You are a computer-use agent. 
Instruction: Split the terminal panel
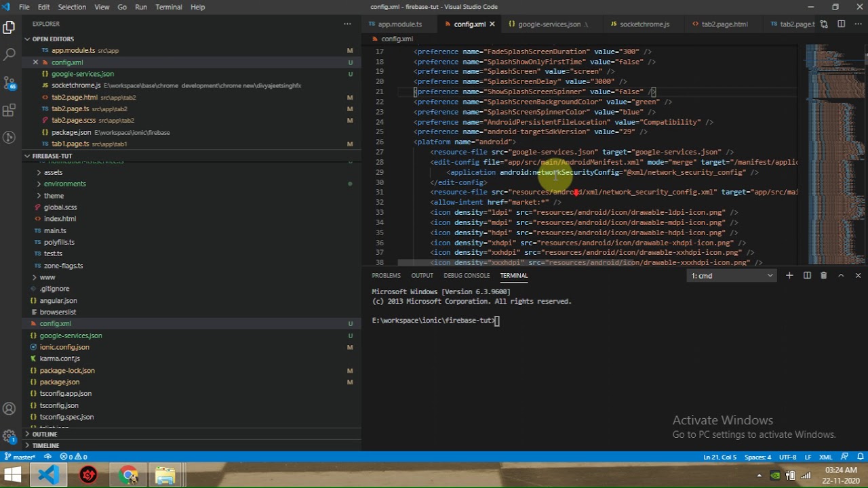(807, 276)
